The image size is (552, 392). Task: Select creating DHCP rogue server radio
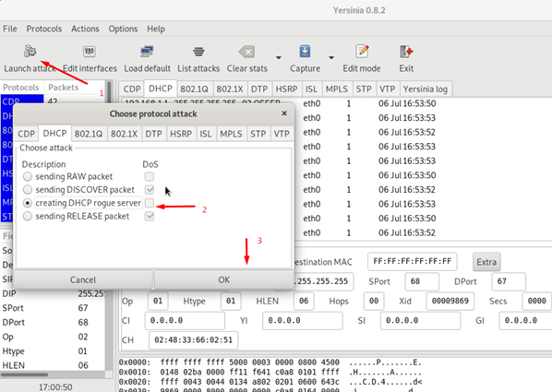point(28,203)
